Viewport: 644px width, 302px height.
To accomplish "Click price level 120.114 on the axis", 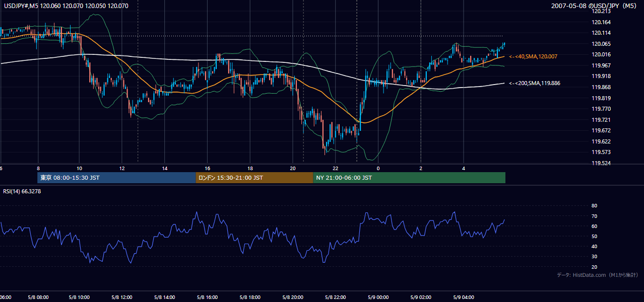I will [601, 33].
